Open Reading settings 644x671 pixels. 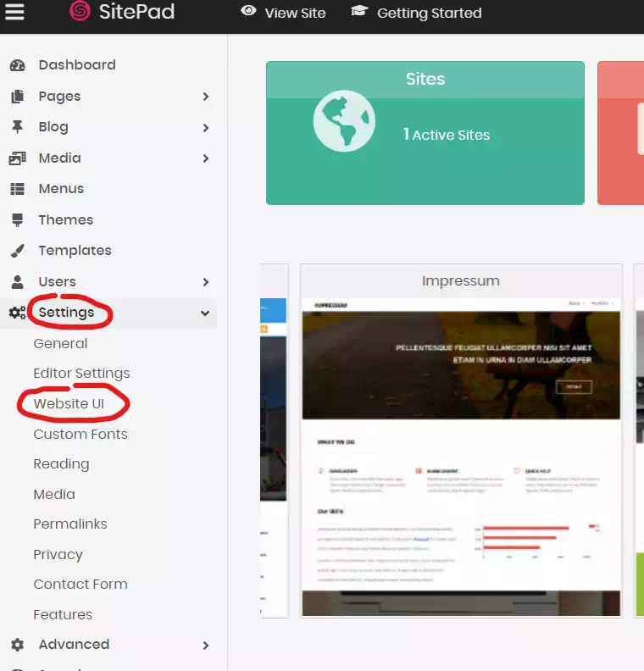point(61,464)
